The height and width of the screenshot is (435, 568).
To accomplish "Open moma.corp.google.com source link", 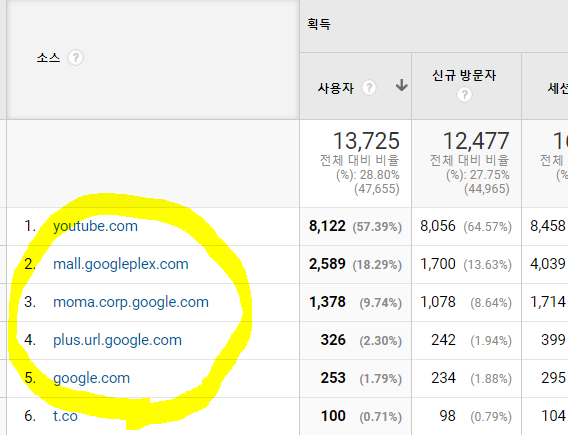I will tap(131, 302).
